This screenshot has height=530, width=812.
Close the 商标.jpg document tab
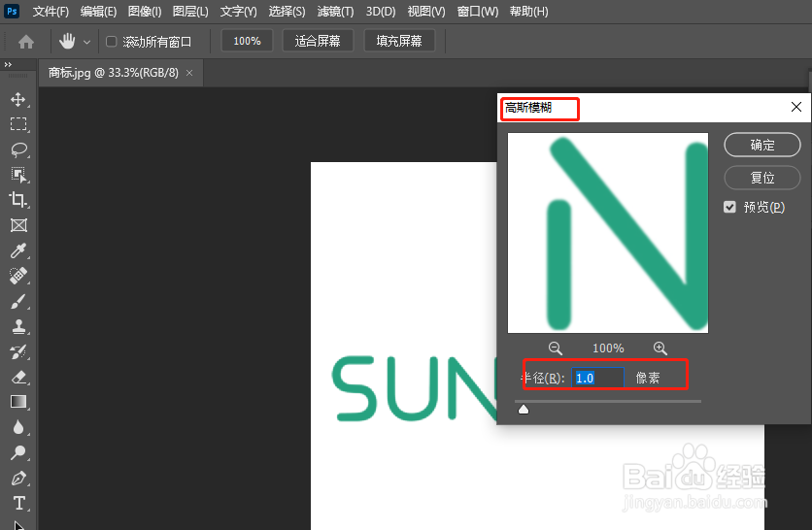click(x=189, y=73)
